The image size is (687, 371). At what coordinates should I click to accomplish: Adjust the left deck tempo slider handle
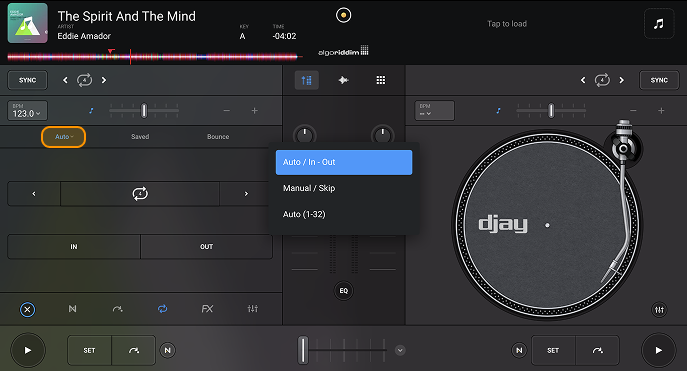pos(144,111)
